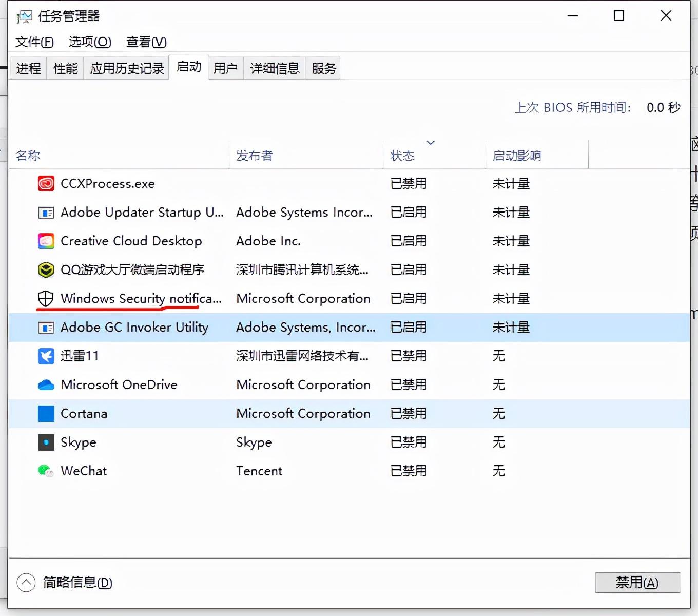Select the Microsoft OneDrive cloud icon
Image resolution: width=698 pixels, height=616 pixels.
click(x=46, y=384)
